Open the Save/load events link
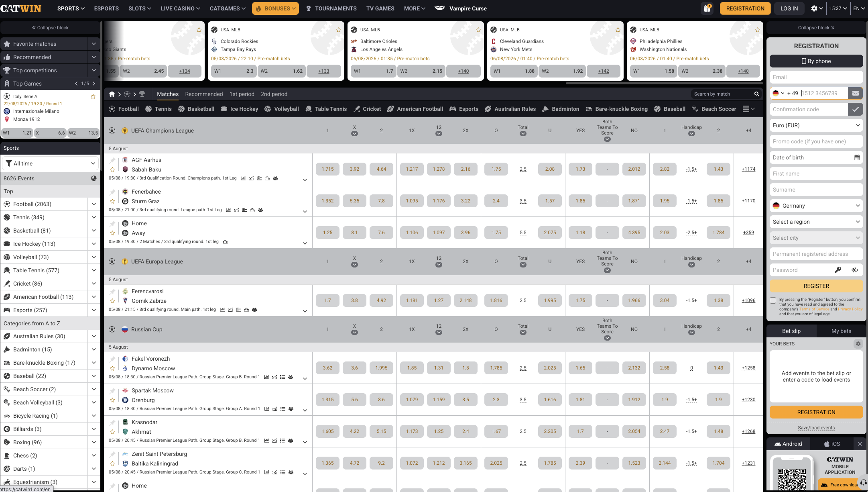 click(816, 428)
